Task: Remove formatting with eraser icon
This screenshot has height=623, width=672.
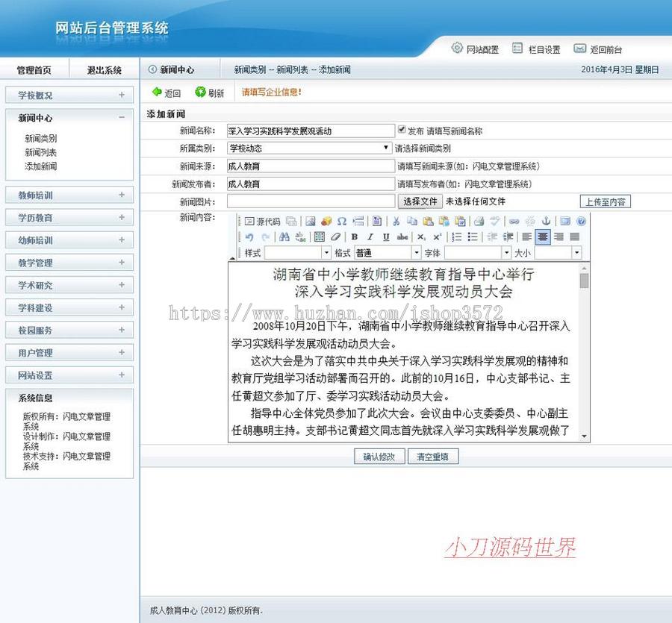Action: [335, 237]
